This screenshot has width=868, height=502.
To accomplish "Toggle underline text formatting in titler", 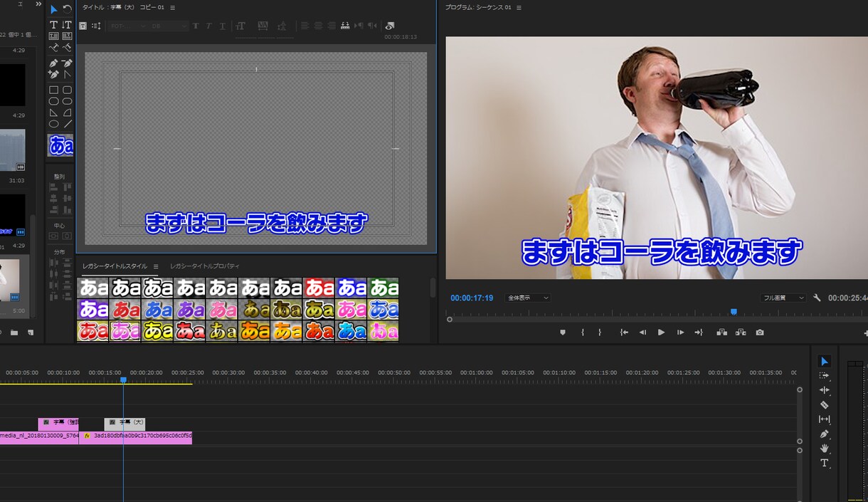I will coord(223,26).
